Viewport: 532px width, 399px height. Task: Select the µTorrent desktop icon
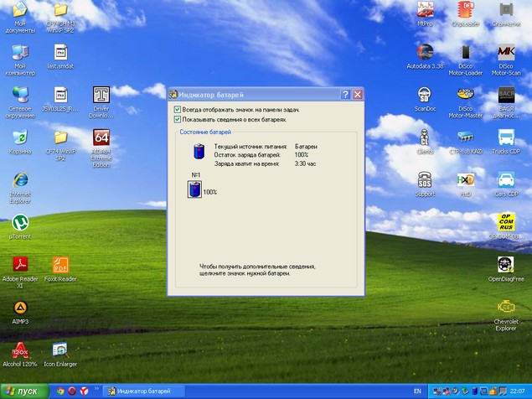19,223
